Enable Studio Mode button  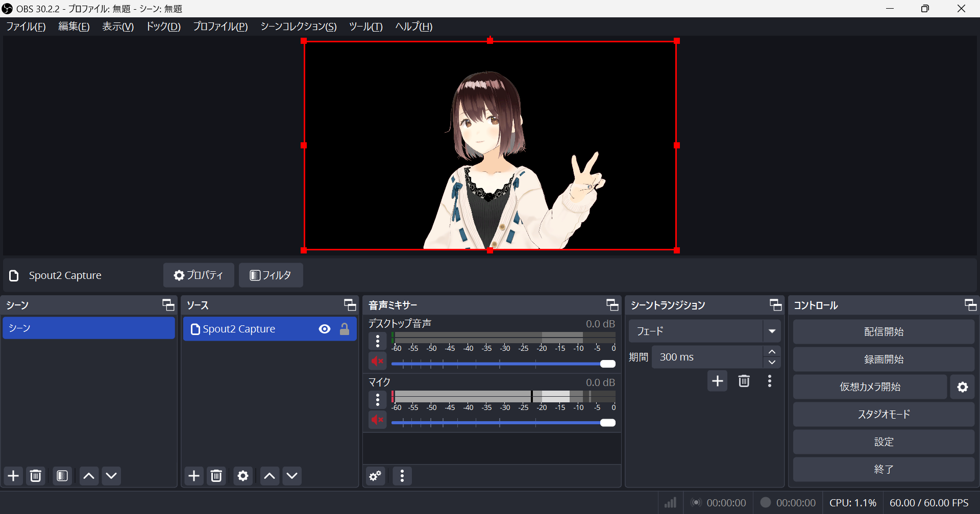coord(884,415)
